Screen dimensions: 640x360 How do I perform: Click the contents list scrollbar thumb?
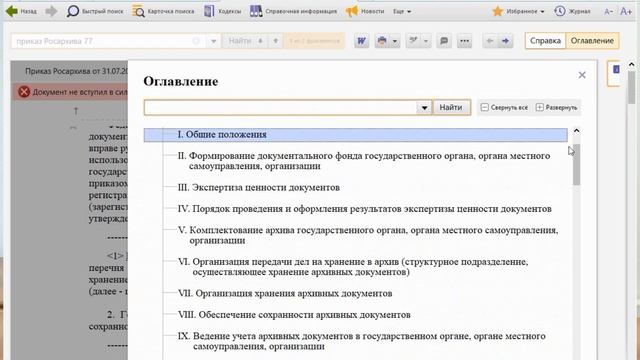tap(576, 165)
